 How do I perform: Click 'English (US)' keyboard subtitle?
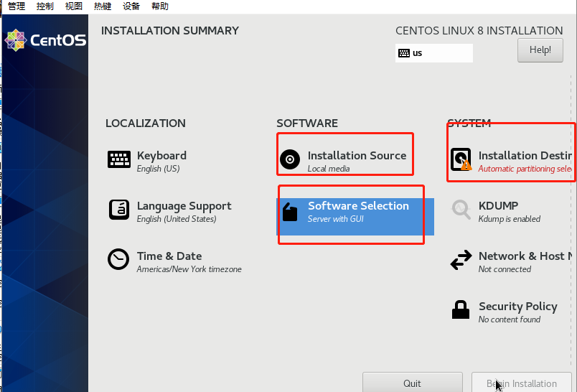[x=158, y=169]
